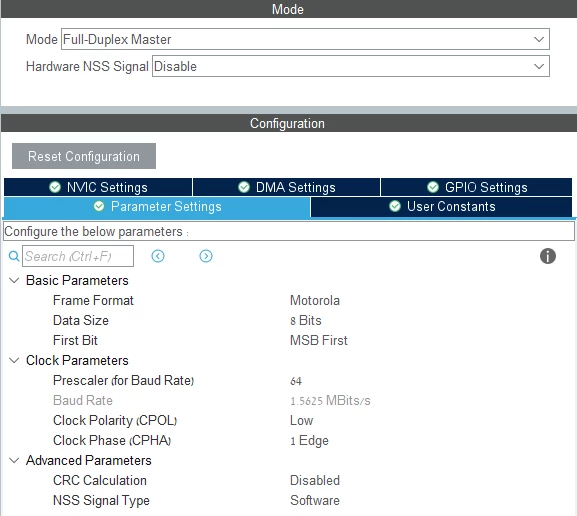Open the User Constants tab
The height and width of the screenshot is (516, 577).
(x=442, y=206)
